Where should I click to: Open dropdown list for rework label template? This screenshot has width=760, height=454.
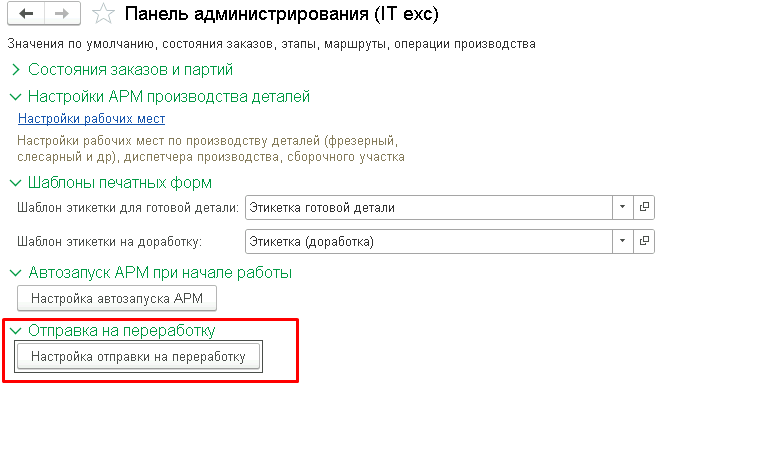pyautogui.click(x=622, y=241)
